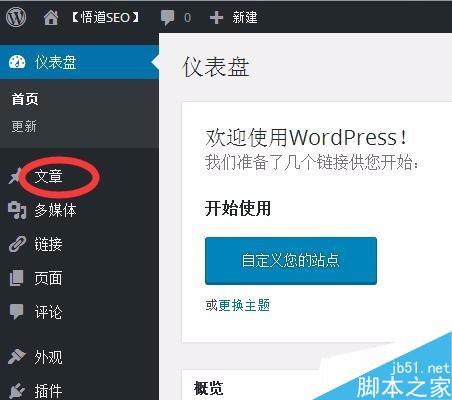Open the 首页 submenu item
This screenshot has width=452, height=400.
click(25, 99)
